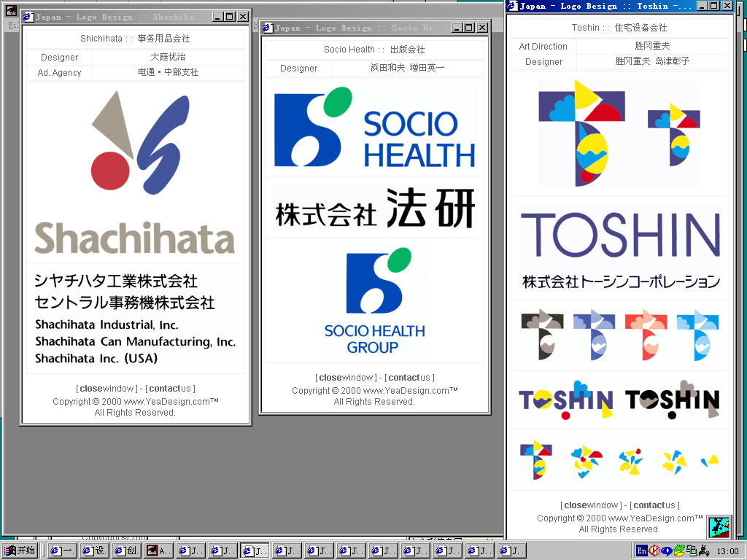
Task: Click copyright line in the Shachihata window
Action: 135,402
